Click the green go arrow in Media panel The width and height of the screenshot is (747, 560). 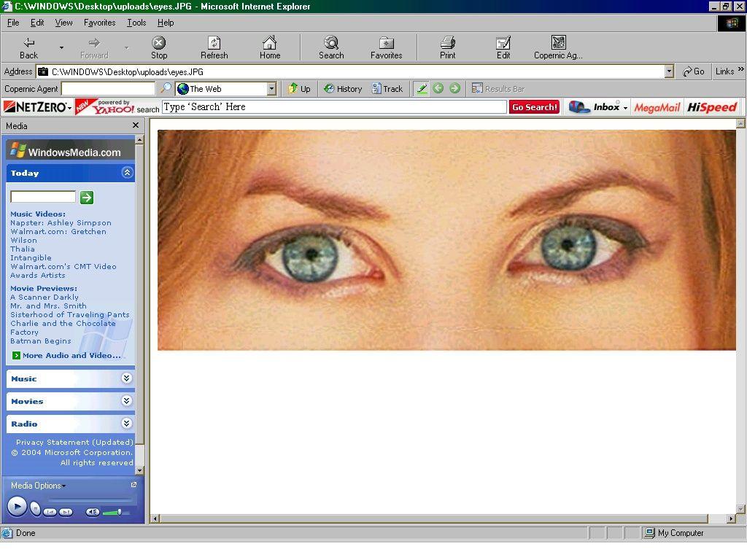[87, 198]
